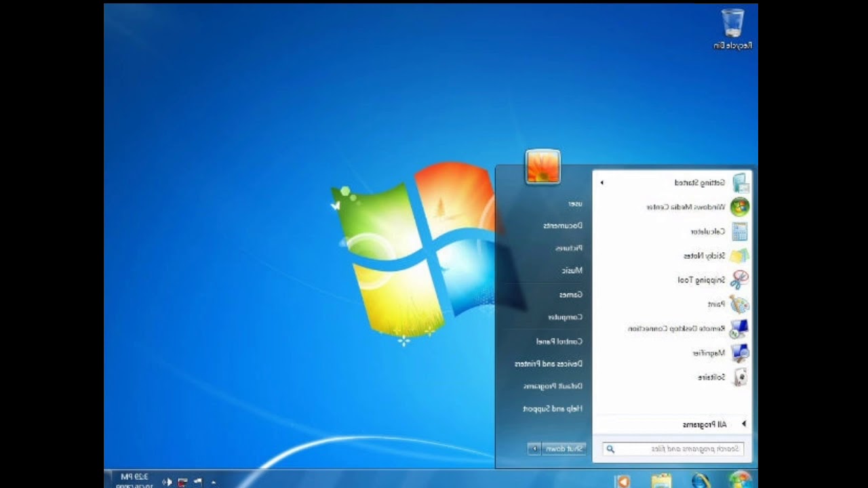Click the Show desktop strip beside the clock
Image resolution: width=868 pixels, height=488 pixels.
[x=108, y=479]
